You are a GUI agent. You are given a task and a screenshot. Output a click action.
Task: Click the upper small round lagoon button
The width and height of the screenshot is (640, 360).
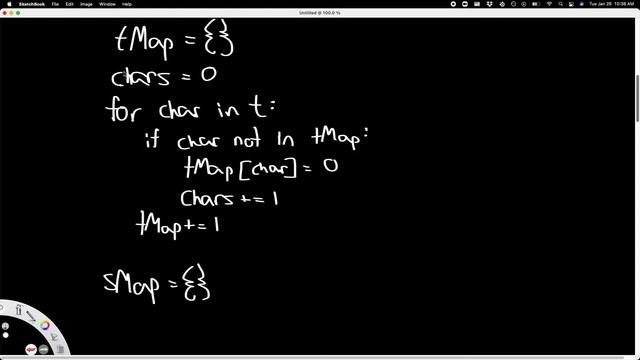[x=5, y=326]
